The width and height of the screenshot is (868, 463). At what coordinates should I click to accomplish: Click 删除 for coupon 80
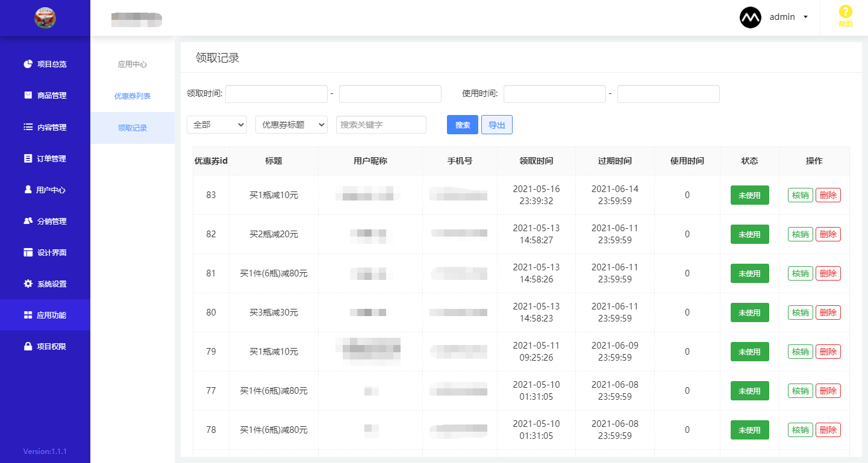coord(828,312)
